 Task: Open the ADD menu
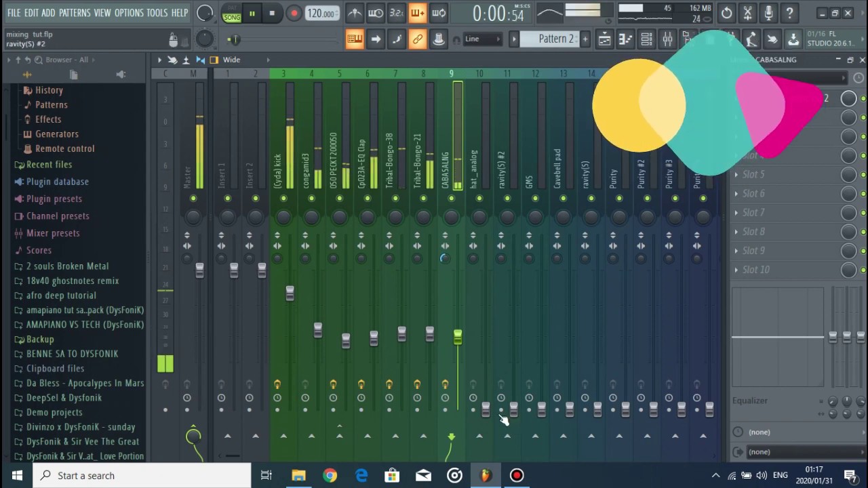[48, 13]
